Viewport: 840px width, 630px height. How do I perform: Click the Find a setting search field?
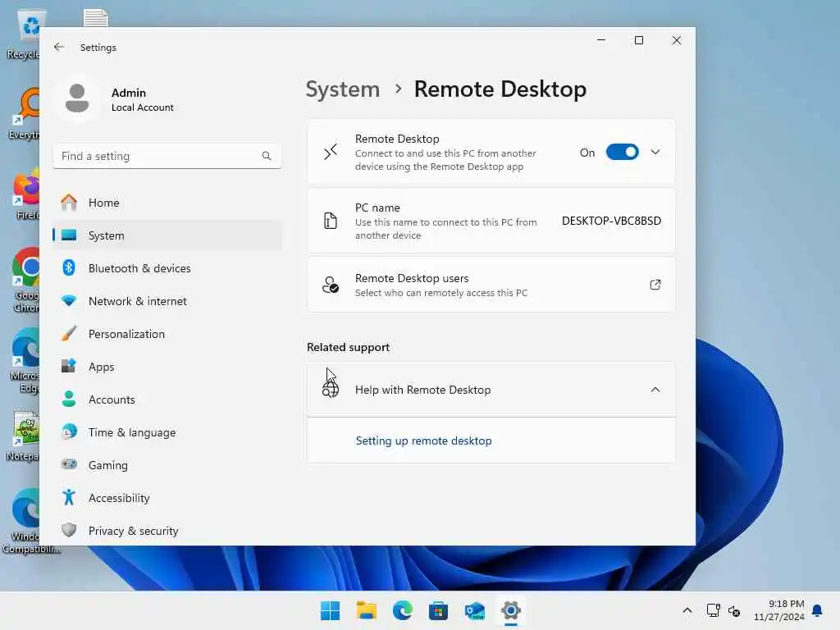(x=167, y=156)
